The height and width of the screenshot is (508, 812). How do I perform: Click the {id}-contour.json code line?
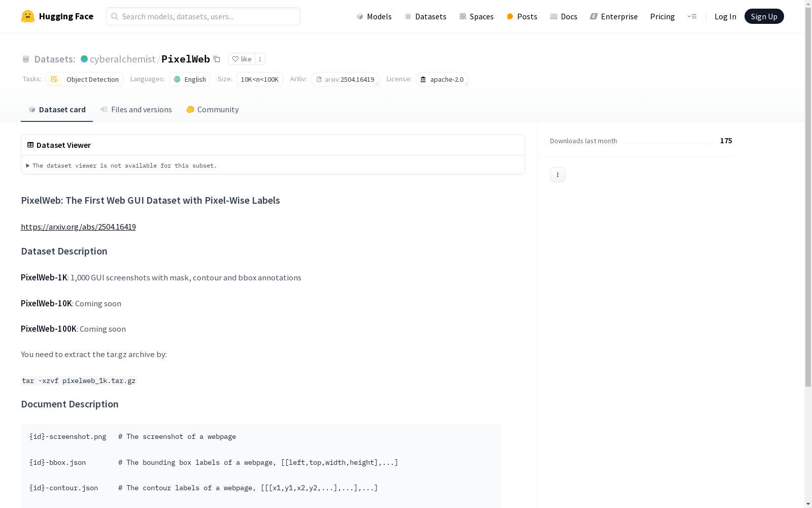(204, 488)
